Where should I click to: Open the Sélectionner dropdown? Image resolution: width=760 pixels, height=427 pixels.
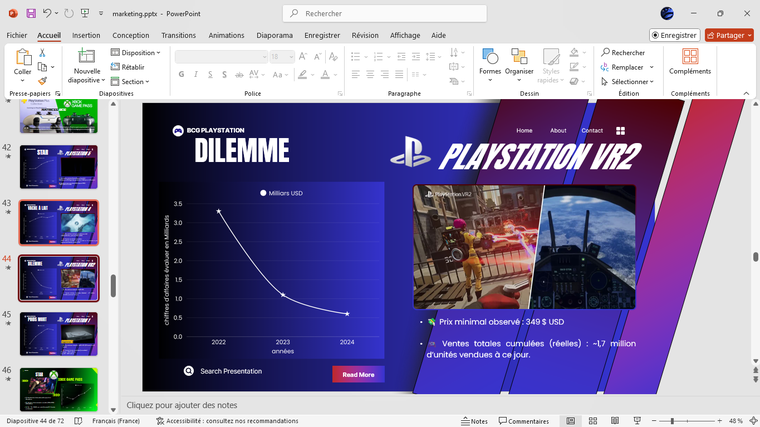[627, 82]
